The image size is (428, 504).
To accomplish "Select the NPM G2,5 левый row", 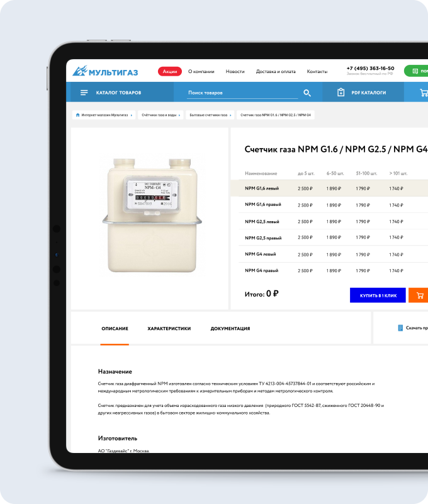I will (x=334, y=222).
